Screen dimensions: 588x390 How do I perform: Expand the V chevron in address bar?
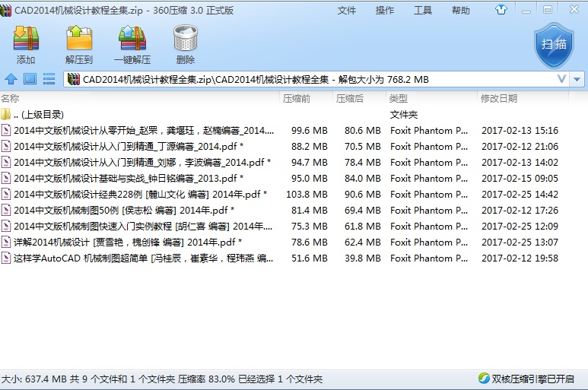tap(561, 79)
